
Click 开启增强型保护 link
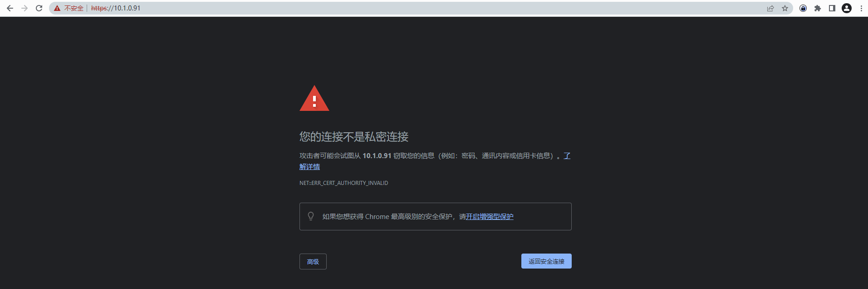point(490,217)
